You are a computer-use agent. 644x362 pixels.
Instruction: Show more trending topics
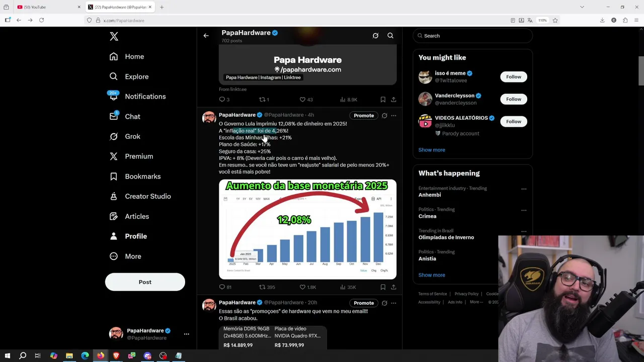point(432,275)
